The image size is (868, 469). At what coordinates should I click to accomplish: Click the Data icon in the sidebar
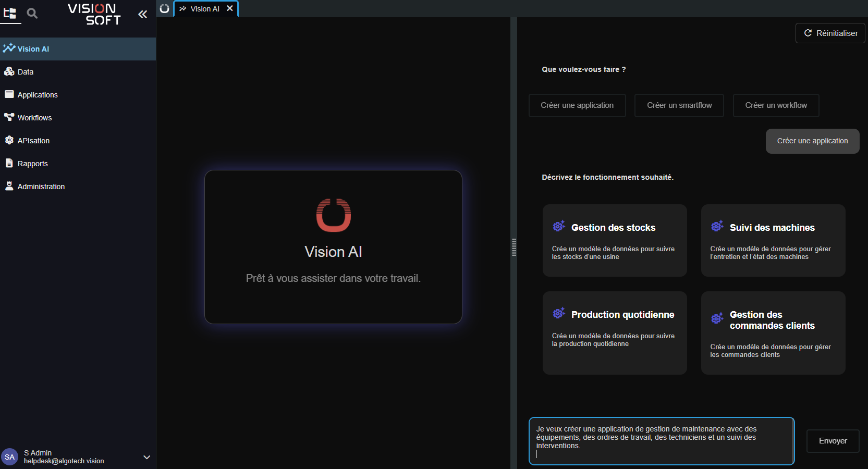pos(9,71)
